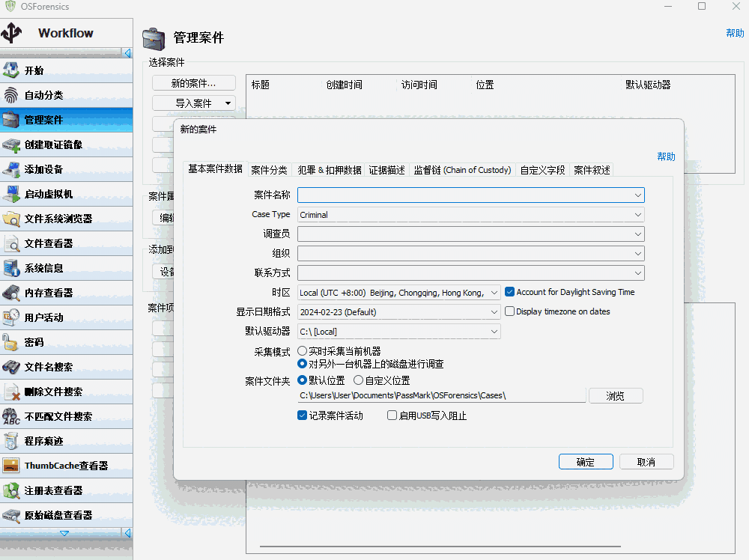
Task: Switch to 基本案件数据 tab
Action: point(215,169)
